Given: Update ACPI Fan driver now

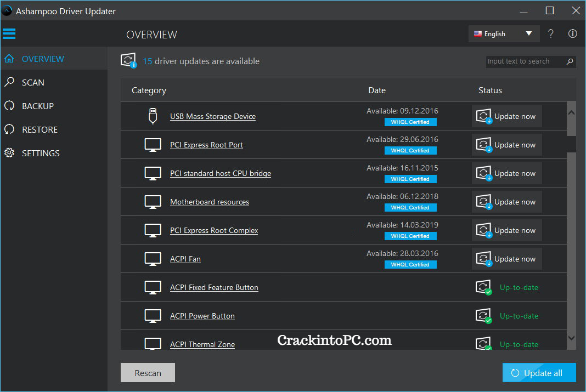Looking at the screenshot, I should pos(506,259).
